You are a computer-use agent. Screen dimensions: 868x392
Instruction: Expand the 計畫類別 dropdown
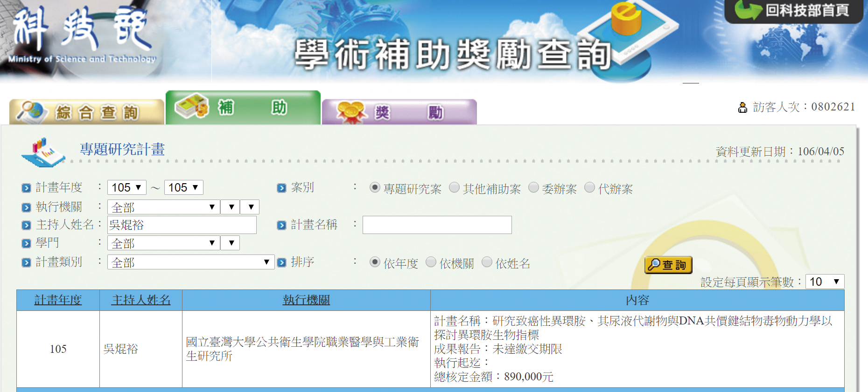[191, 262]
